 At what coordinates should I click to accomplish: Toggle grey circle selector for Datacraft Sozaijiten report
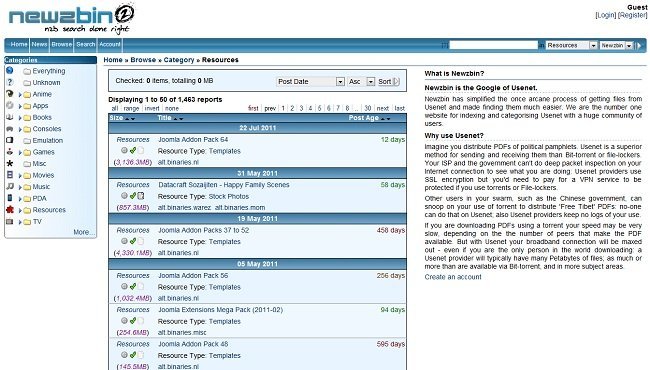tap(124, 196)
